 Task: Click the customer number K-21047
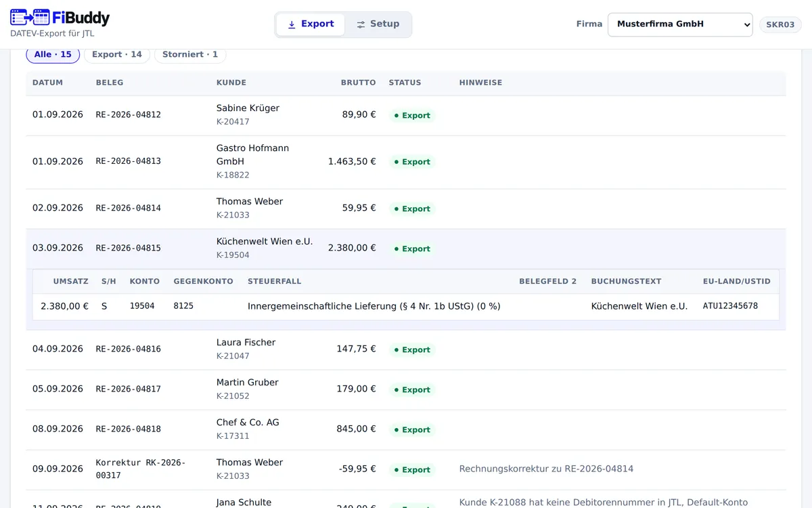233,356
